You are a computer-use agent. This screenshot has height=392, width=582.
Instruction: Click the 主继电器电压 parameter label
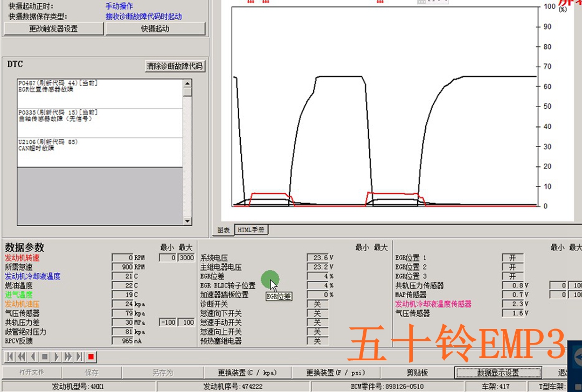221,267
